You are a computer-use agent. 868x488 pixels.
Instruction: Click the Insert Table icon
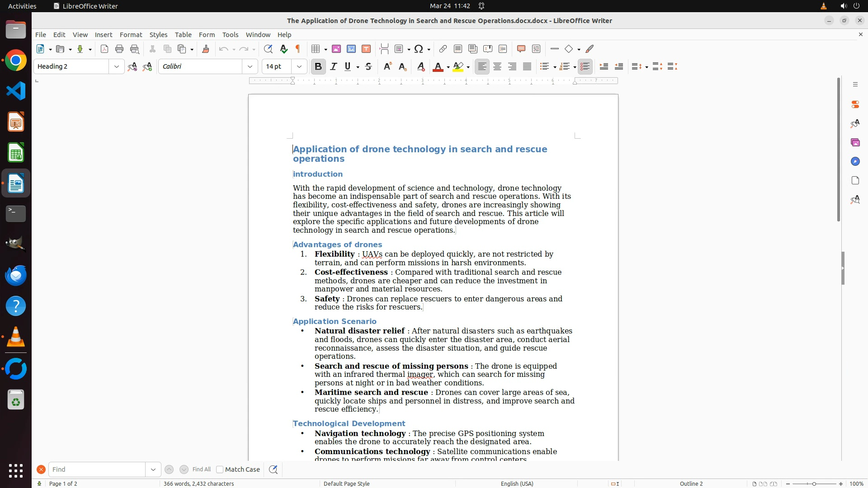pos(316,49)
